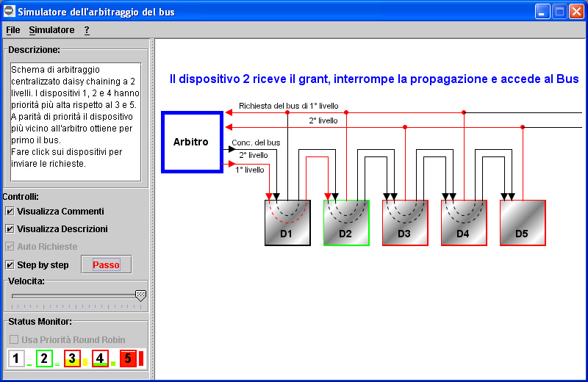Screen dimensions: 588x382
Task: Select the green-bordered D2 device
Action: click(x=346, y=223)
